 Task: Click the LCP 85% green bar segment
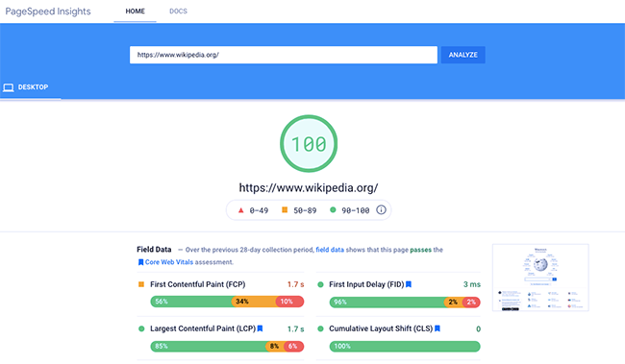208,346
